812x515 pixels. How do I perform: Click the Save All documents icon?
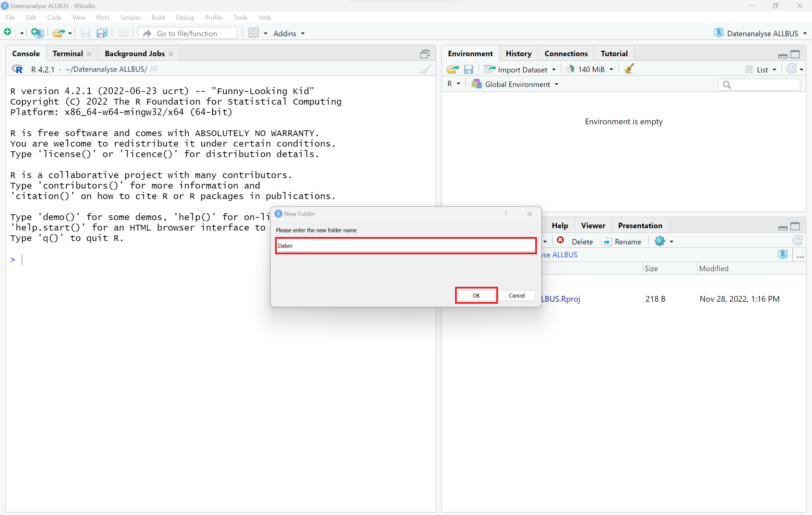pyautogui.click(x=101, y=33)
